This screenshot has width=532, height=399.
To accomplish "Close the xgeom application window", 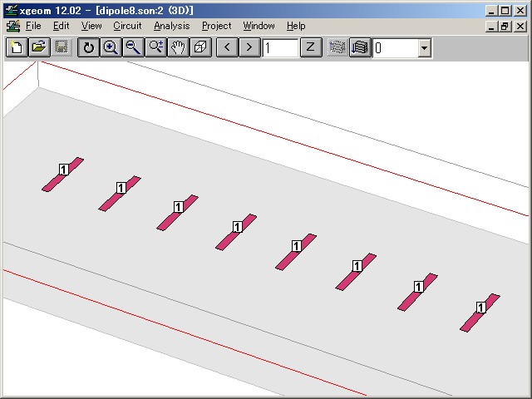I will [520, 11].
